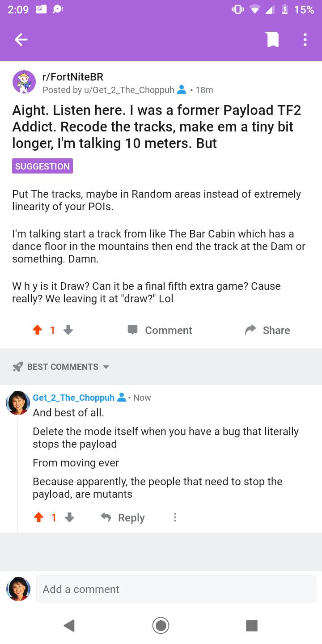Open u/Get_2_The_Choppuh post author link
Image resolution: width=322 pixels, height=644 pixels.
(x=108, y=90)
